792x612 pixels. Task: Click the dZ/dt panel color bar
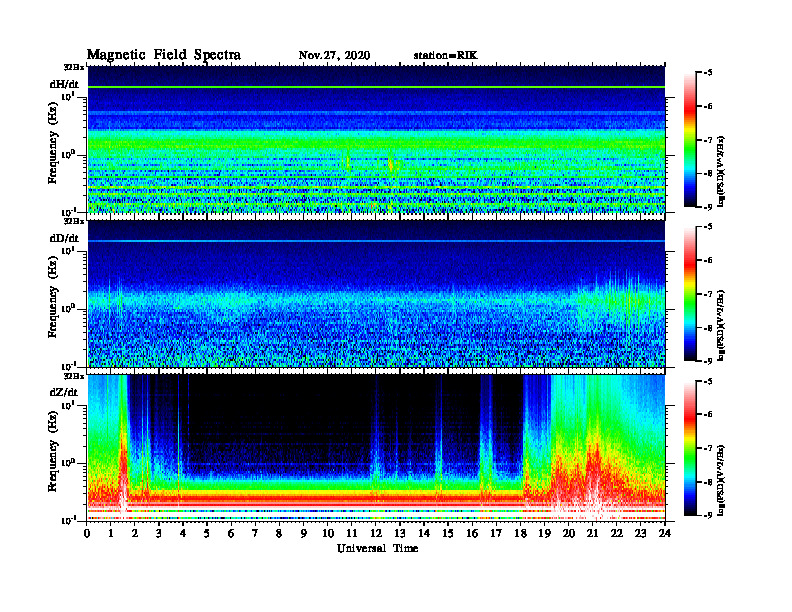click(x=690, y=448)
